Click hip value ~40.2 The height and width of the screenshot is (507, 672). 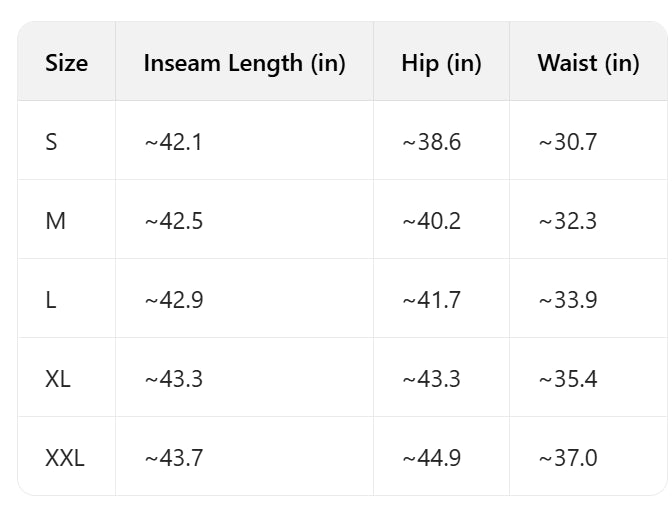point(431,221)
